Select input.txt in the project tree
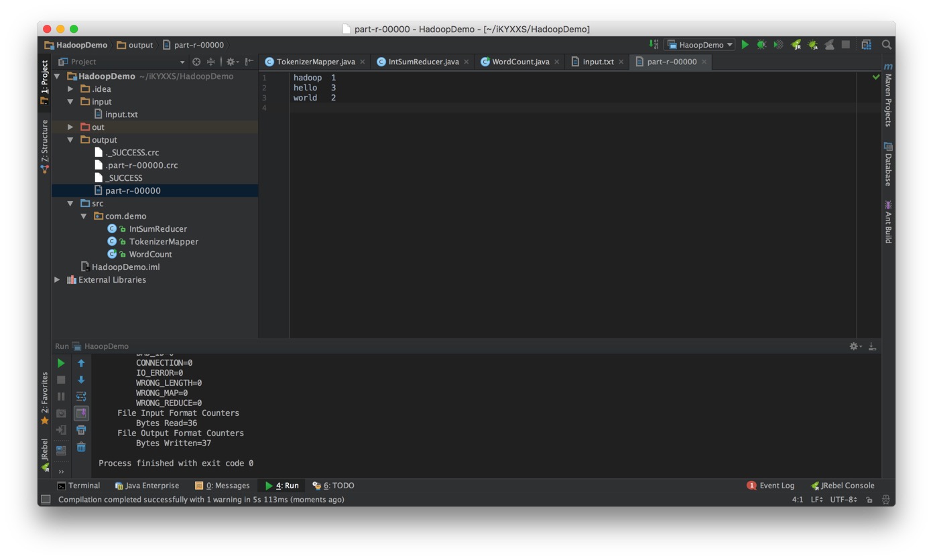The image size is (933, 560). point(121,115)
